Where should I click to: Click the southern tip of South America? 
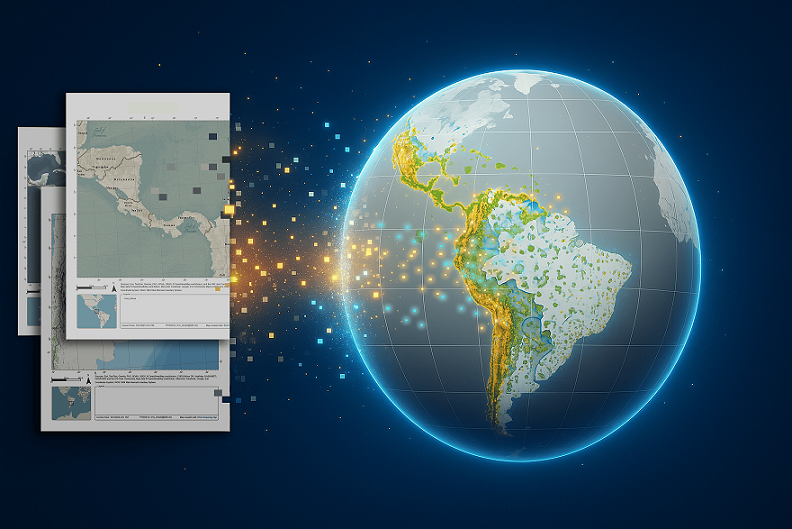[497, 425]
